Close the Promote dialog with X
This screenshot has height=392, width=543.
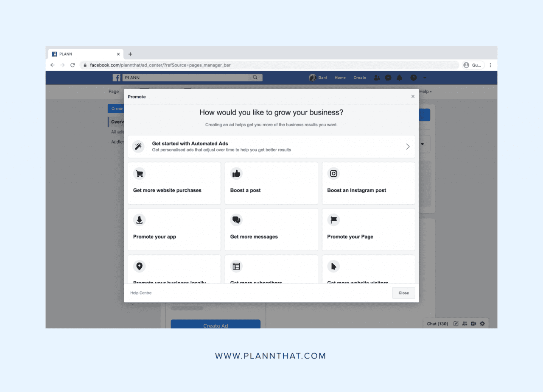(413, 97)
